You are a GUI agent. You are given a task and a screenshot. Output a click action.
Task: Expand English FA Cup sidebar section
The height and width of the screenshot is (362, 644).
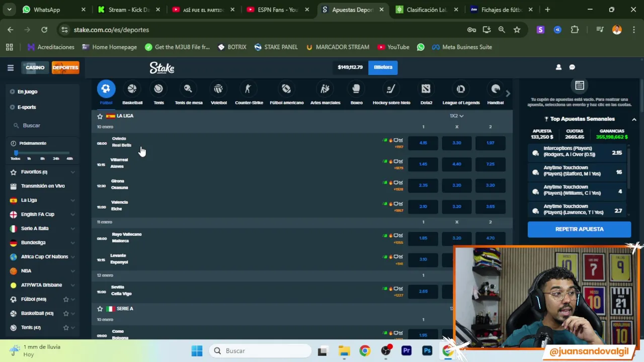coord(72,214)
